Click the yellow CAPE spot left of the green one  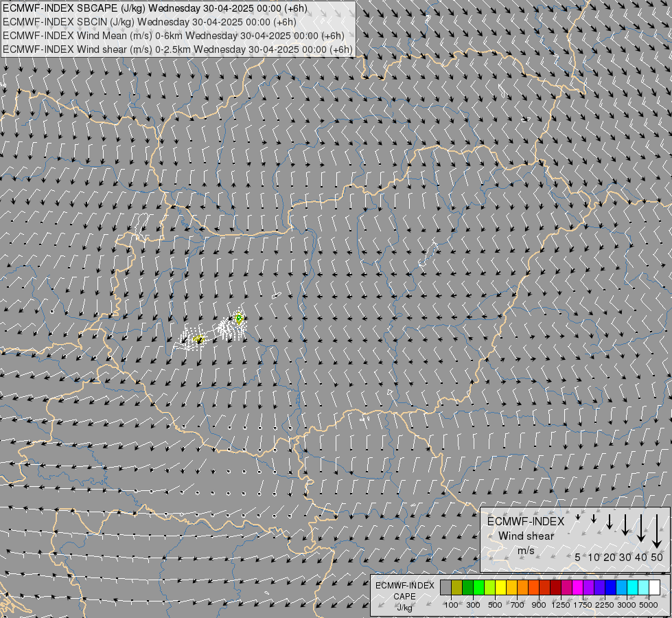tap(198, 339)
